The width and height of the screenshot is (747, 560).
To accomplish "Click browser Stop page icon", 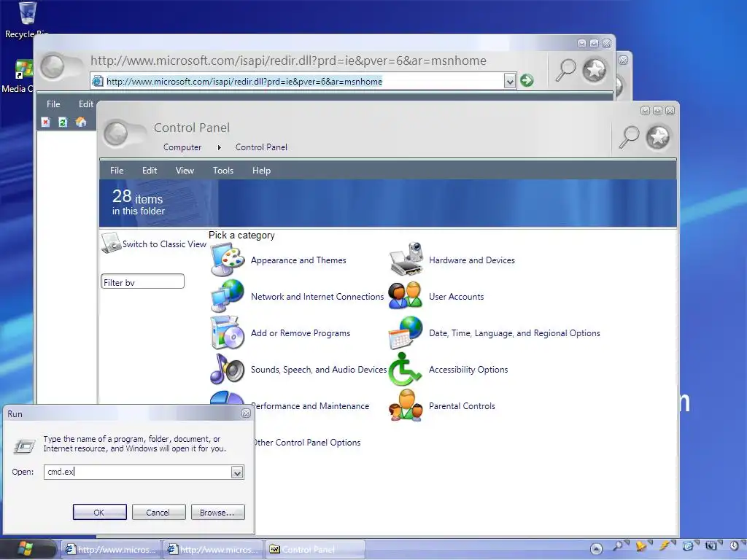I will [46, 122].
